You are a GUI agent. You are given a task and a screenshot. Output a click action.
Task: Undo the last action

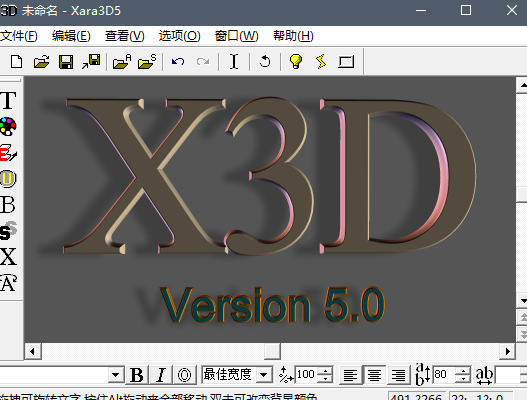178,62
